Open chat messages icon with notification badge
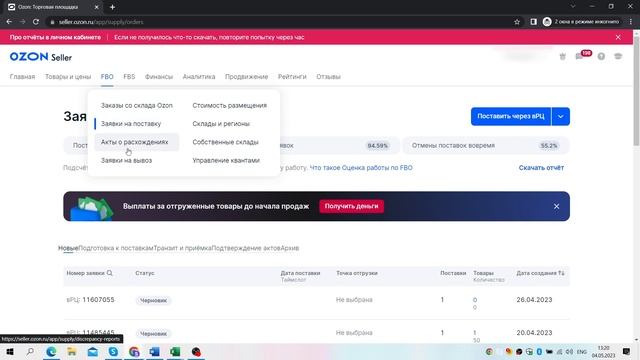The height and width of the screenshot is (360, 640). pos(580,56)
